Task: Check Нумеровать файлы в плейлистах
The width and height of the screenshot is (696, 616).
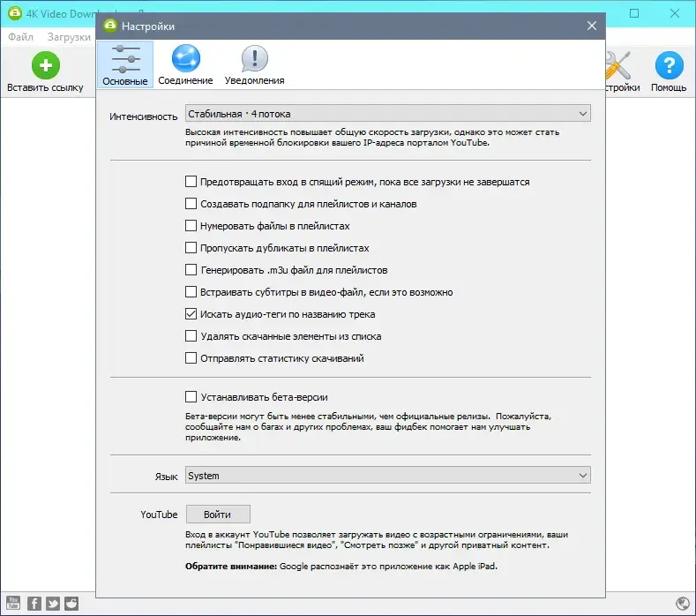Action: pos(191,226)
